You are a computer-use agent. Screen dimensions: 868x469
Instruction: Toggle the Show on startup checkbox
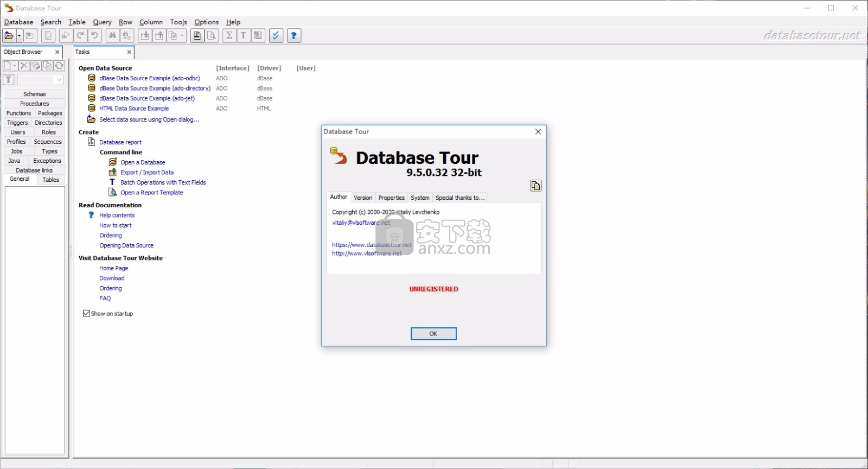[86, 314]
